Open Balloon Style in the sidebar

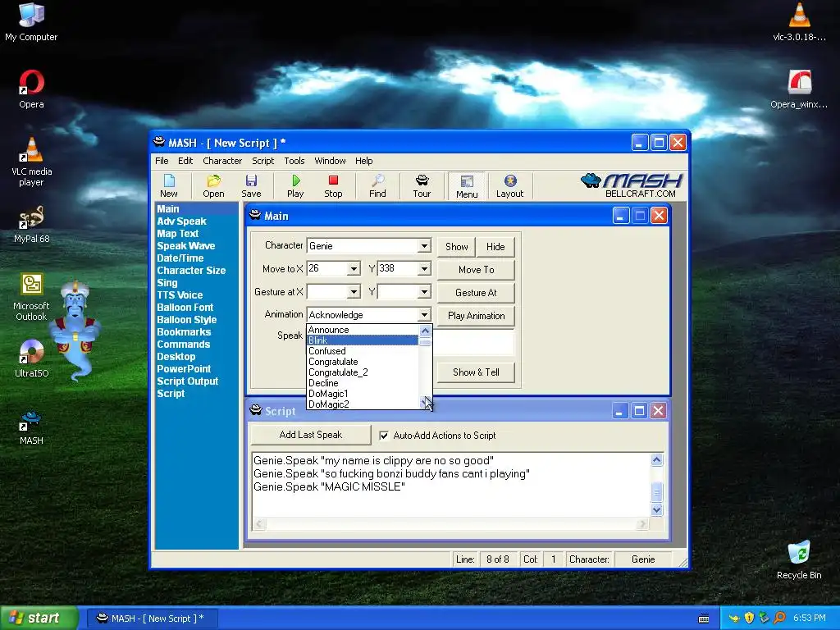pyautogui.click(x=187, y=320)
